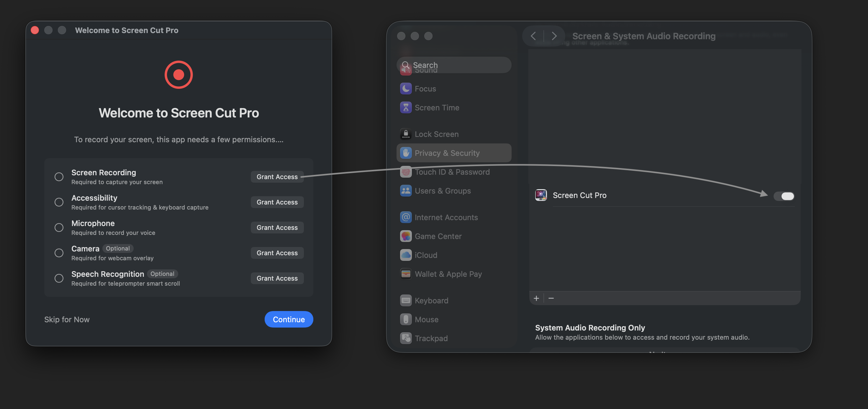Click the Search field in System Settings

click(x=454, y=65)
